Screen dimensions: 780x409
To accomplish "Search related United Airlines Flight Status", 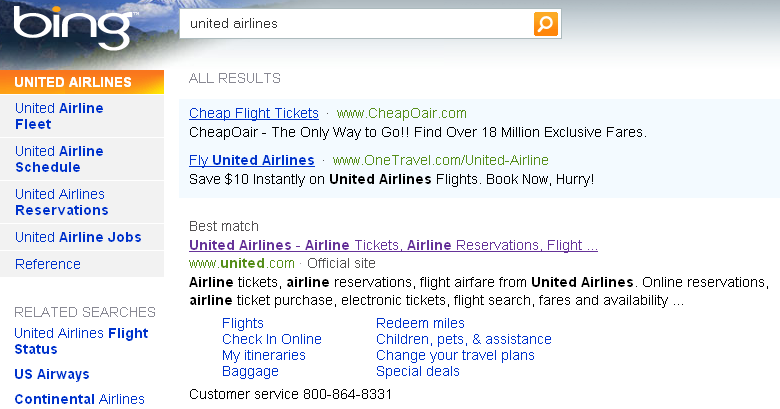I will [x=81, y=341].
